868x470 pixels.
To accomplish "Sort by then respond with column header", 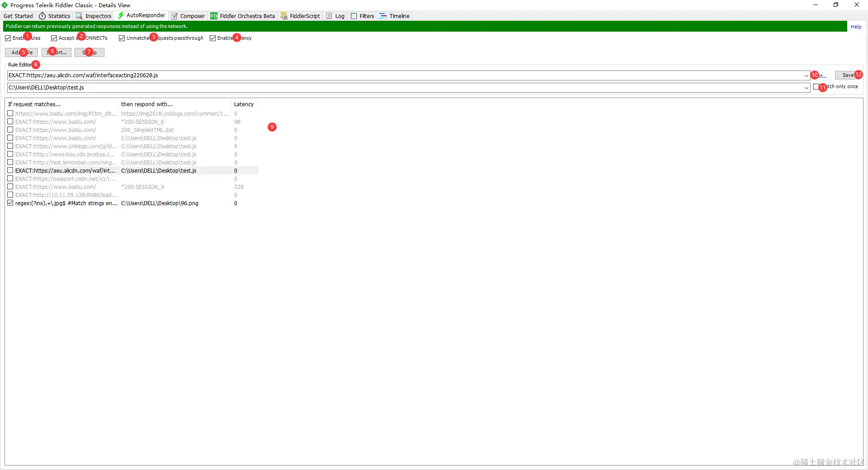I will coord(175,104).
